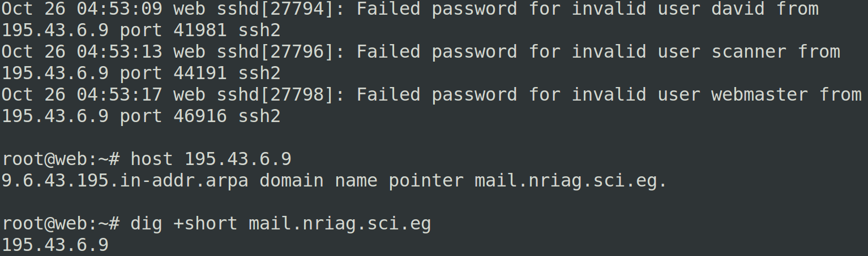Click the 'dig +short' command text
This screenshot has width=868, height=256.
tap(184, 223)
